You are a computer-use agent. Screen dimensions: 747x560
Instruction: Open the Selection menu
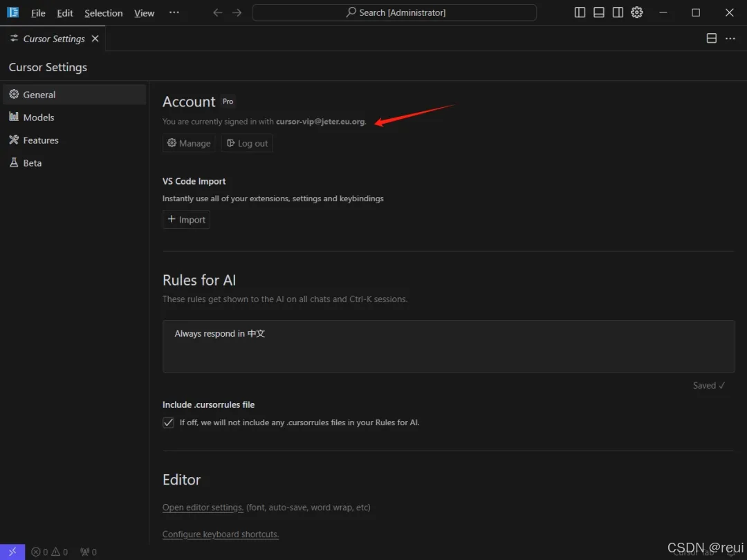[103, 13]
